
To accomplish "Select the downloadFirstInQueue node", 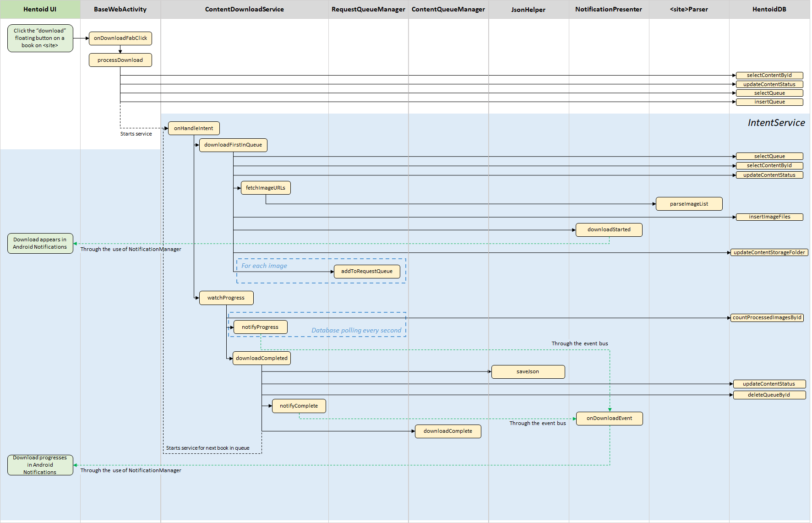I will 233,145.
